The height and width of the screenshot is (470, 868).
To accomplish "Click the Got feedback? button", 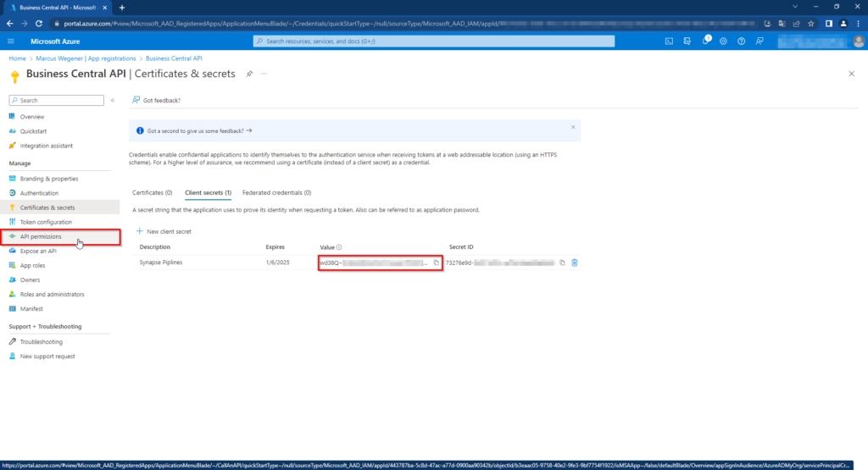I will pyautogui.click(x=157, y=100).
